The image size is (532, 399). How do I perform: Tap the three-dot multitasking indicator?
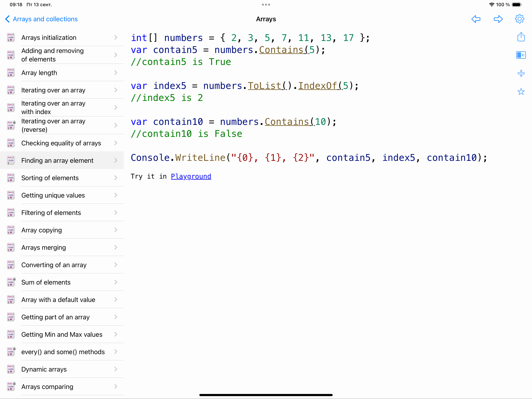266,5
